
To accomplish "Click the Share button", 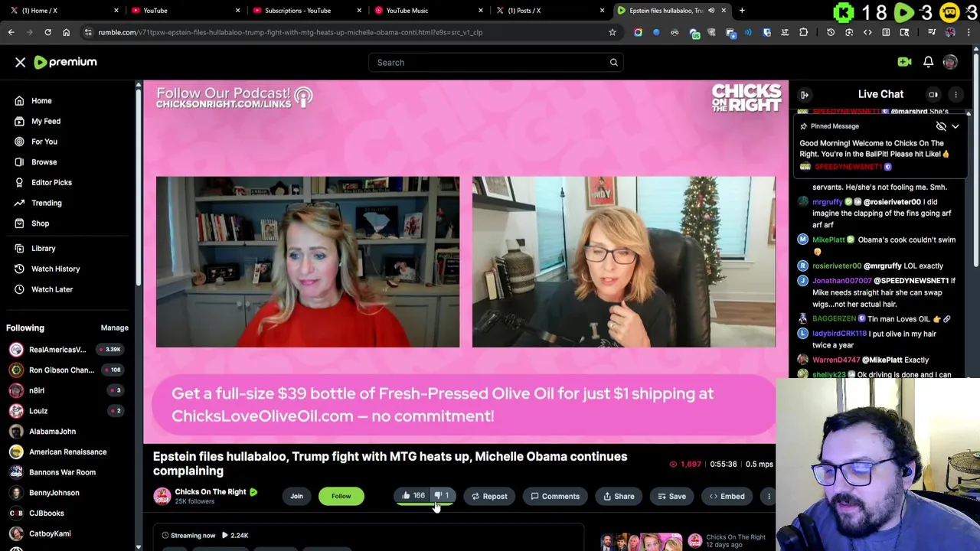I will (x=619, y=496).
